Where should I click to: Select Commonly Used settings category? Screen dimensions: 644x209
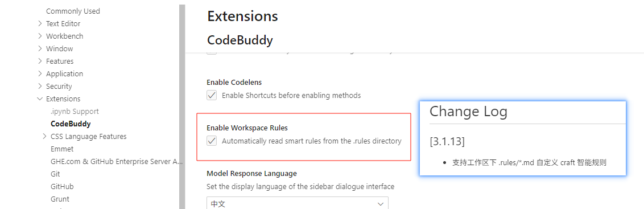point(73,11)
